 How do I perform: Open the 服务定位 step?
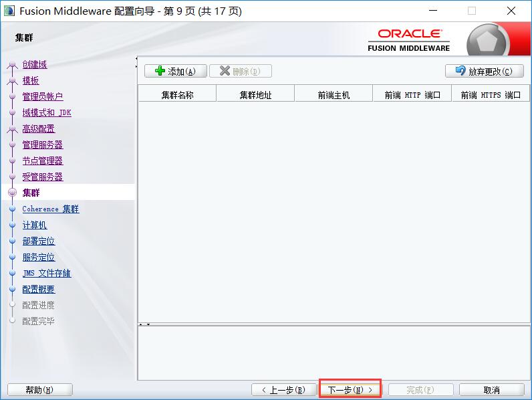point(39,257)
